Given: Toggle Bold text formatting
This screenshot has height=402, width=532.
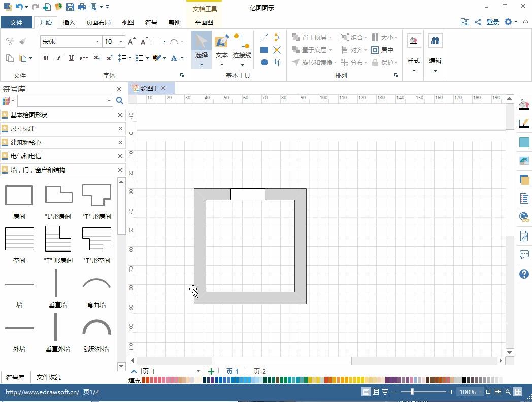Looking at the screenshot, I should (46, 58).
